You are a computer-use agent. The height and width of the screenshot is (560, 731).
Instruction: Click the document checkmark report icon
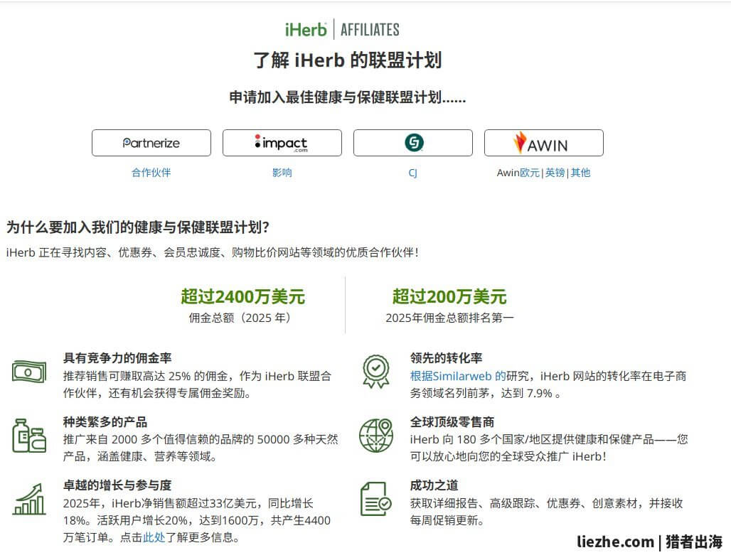coord(376,499)
